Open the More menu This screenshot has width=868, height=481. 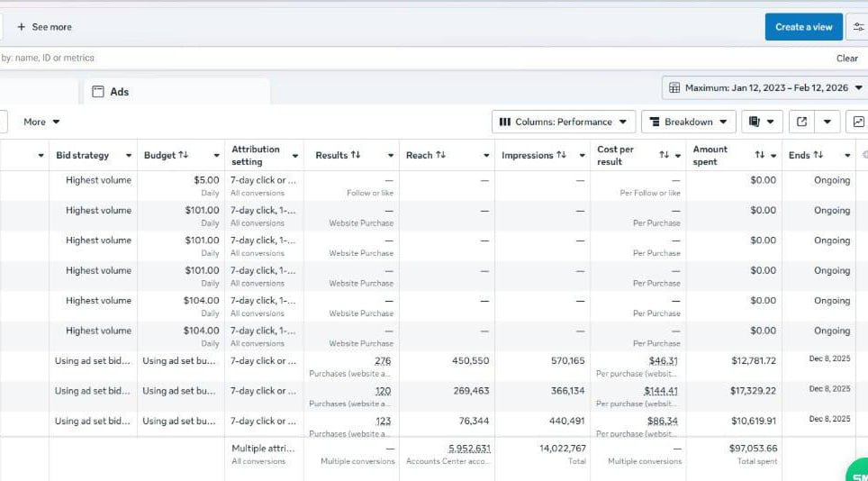41,122
